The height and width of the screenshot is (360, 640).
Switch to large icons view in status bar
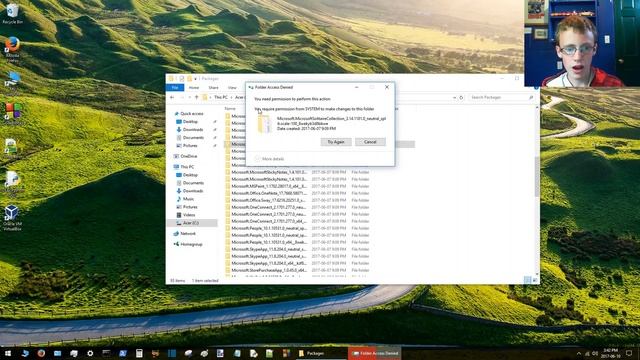(x=535, y=280)
